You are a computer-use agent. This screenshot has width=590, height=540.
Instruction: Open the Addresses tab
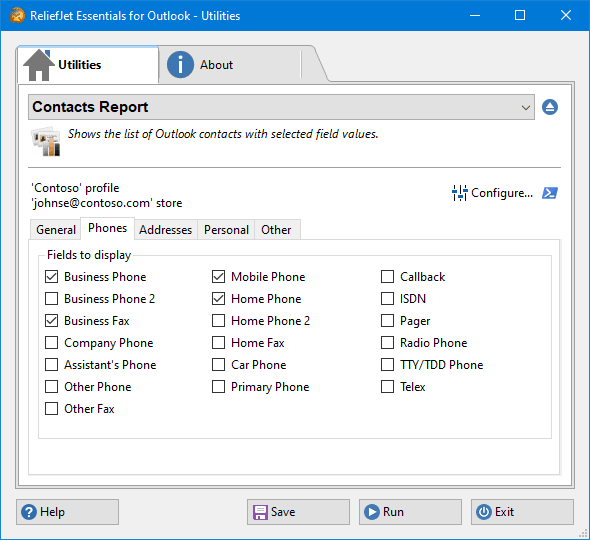pos(166,230)
